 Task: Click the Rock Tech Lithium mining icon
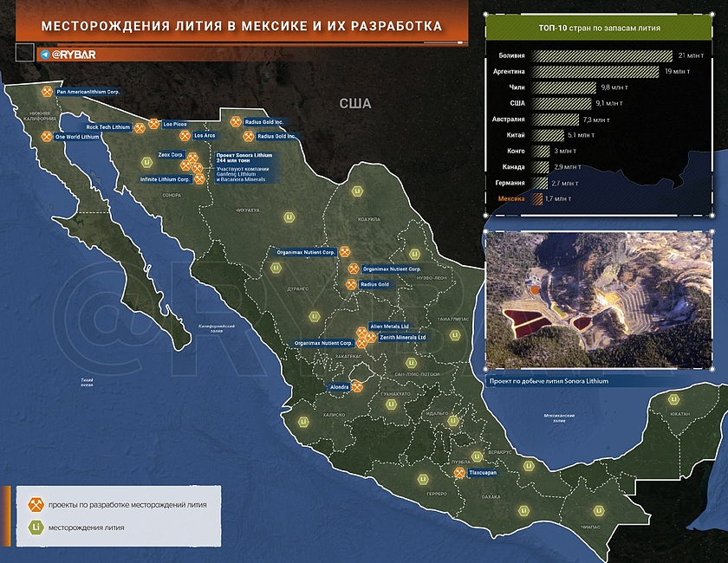pyautogui.click(x=140, y=127)
